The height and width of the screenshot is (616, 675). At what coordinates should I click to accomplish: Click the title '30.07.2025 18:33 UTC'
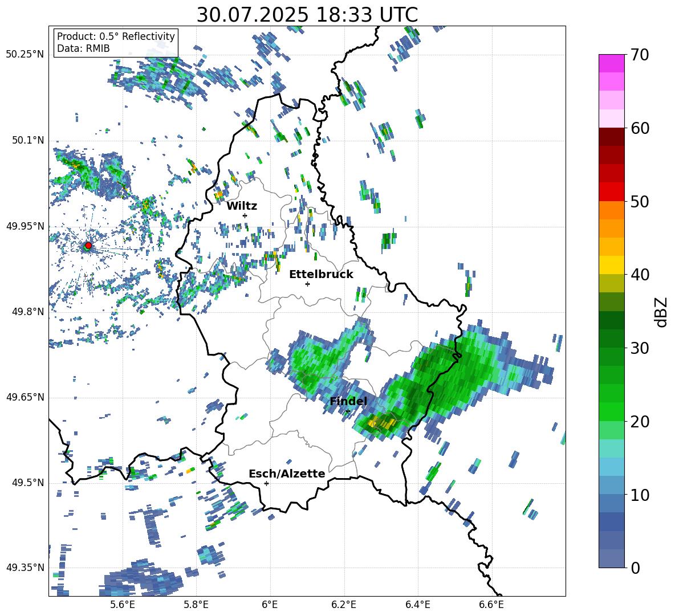click(307, 15)
